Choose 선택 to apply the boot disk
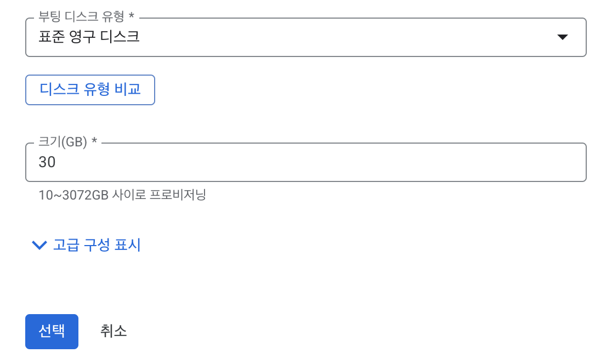The height and width of the screenshot is (364, 612). pyautogui.click(x=52, y=331)
